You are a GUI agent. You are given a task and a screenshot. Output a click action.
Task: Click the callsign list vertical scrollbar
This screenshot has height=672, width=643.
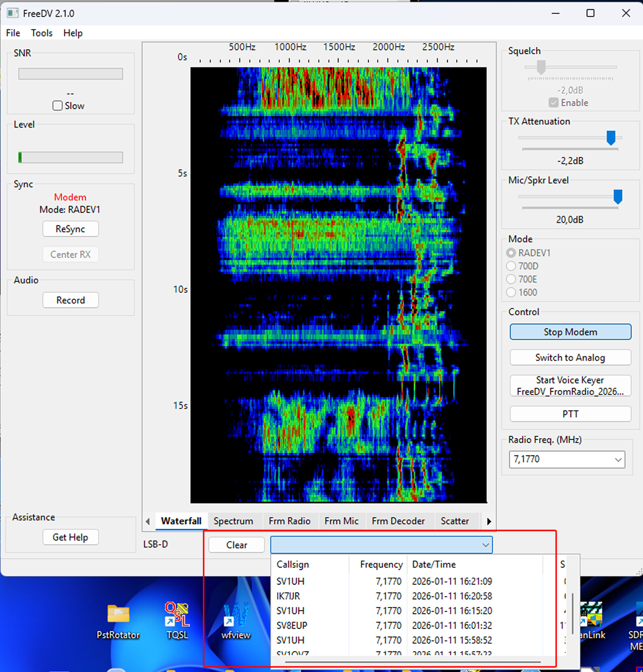(573, 614)
